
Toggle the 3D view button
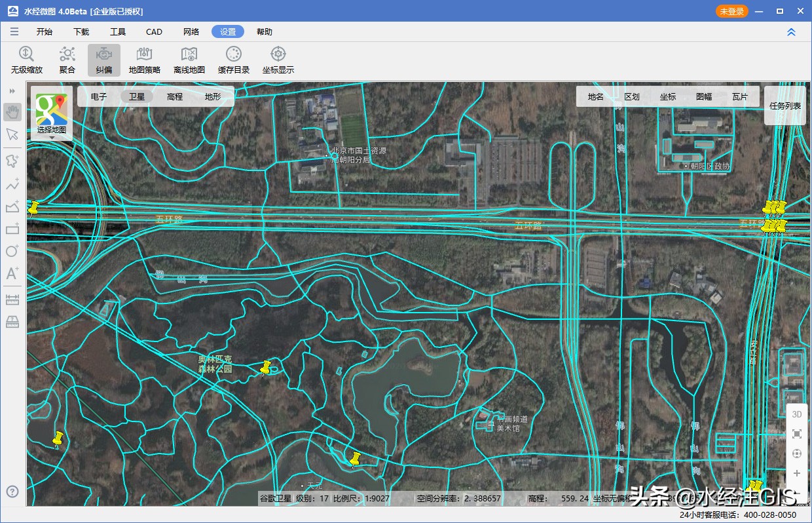coord(796,414)
